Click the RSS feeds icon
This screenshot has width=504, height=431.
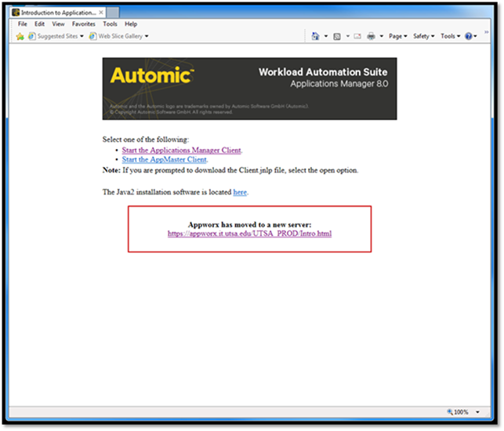[336, 36]
